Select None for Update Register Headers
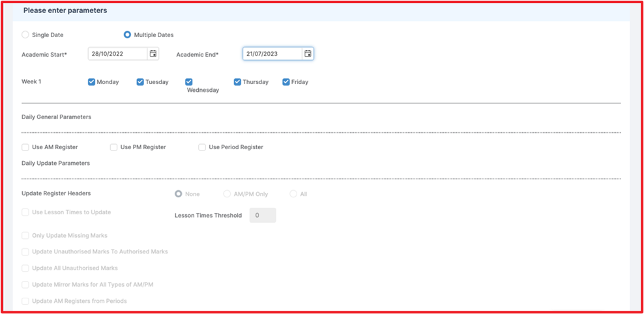The image size is (644, 314). pos(178,193)
